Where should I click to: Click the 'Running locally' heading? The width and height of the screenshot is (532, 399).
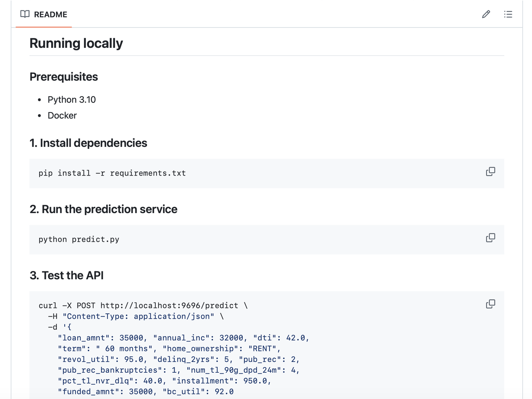tap(76, 43)
